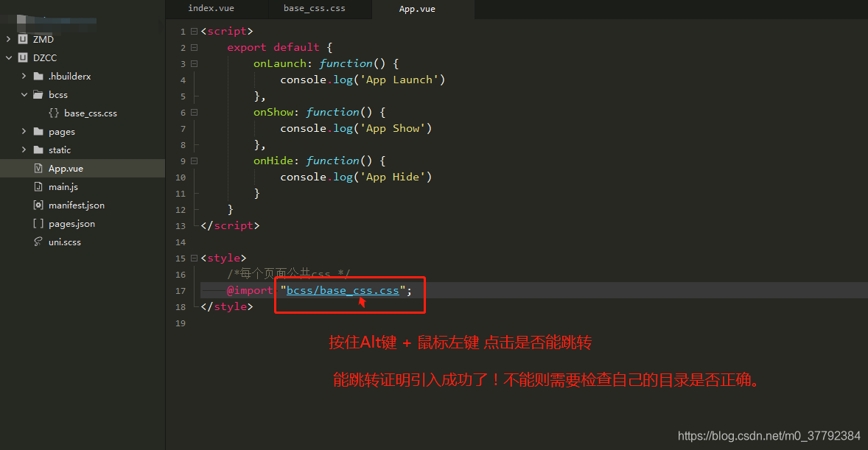Fold the style block at line 15

pyautogui.click(x=195, y=258)
